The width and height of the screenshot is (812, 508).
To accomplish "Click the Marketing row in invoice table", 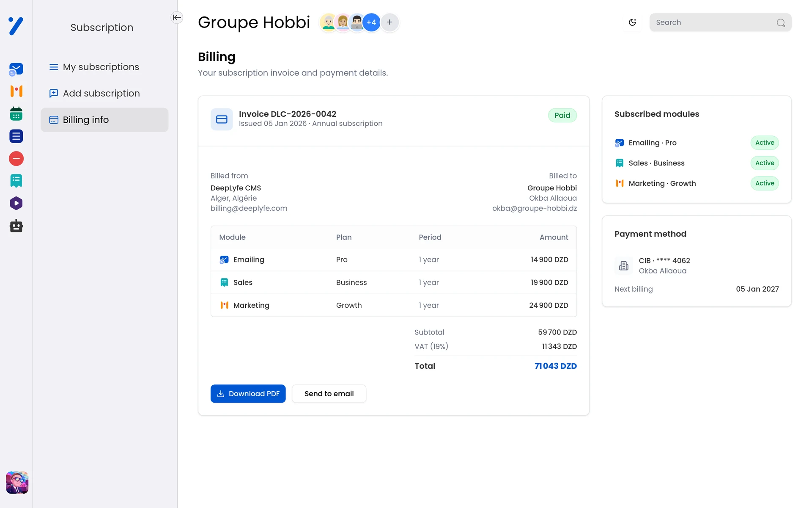I will coord(393,305).
